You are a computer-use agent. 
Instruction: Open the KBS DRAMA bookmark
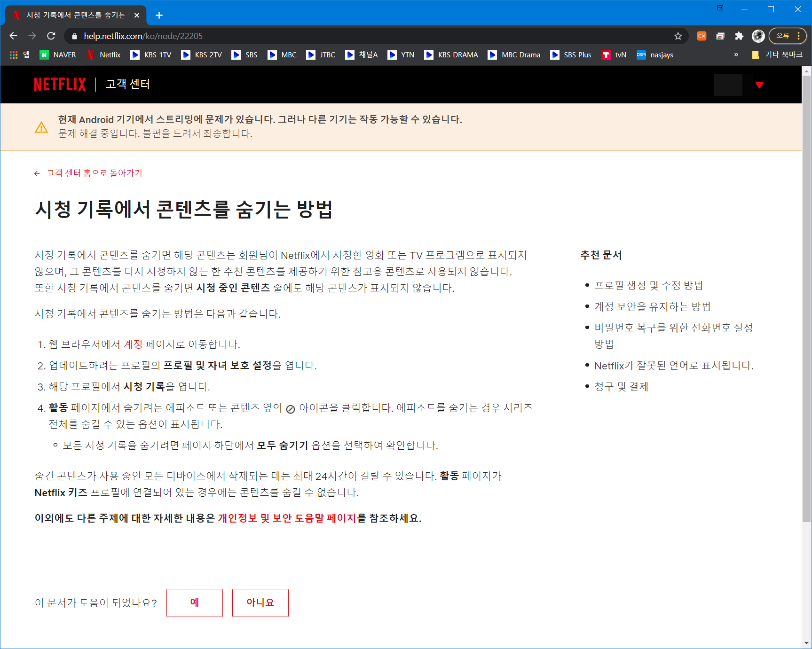(x=451, y=55)
